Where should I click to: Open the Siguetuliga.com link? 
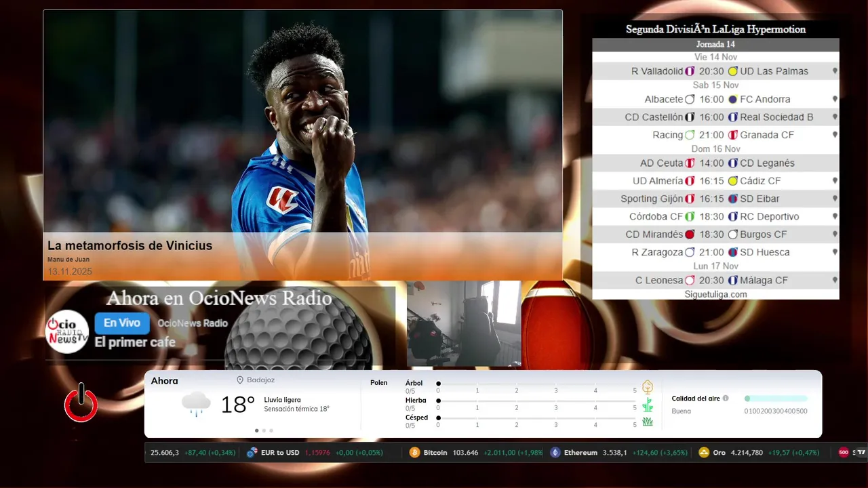click(715, 294)
